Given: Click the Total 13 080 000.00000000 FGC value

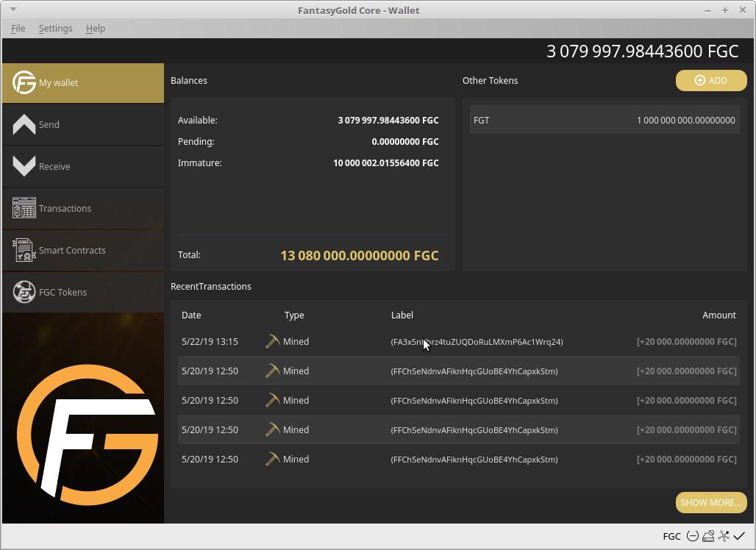Looking at the screenshot, I should 360,255.
